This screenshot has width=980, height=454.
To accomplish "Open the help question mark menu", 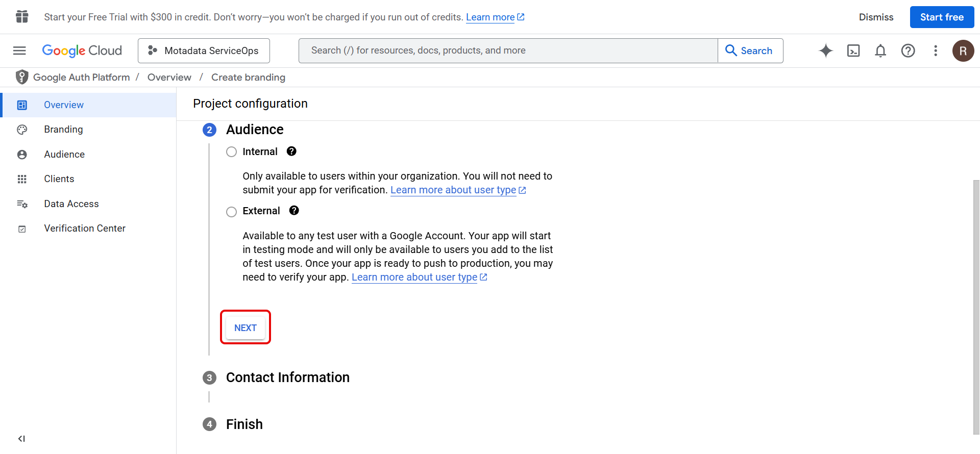I will point(908,51).
